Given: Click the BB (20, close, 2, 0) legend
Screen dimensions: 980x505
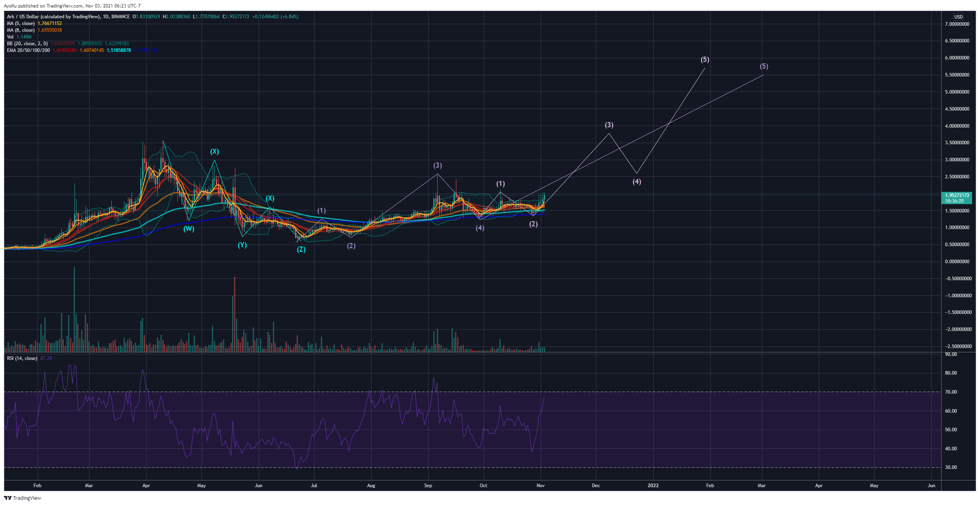Looking at the screenshot, I should click(27, 44).
